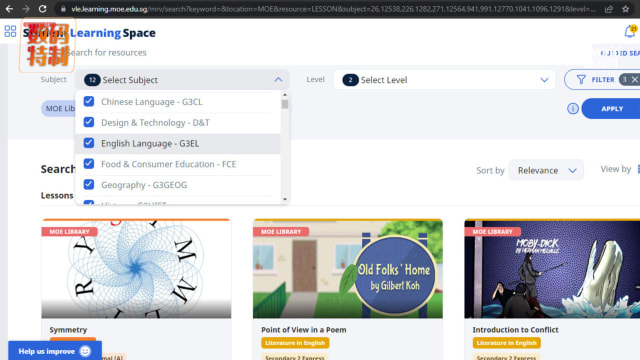The image size is (640, 360).
Task: Click the subject list scrollbar down arrow
Action: (x=285, y=199)
